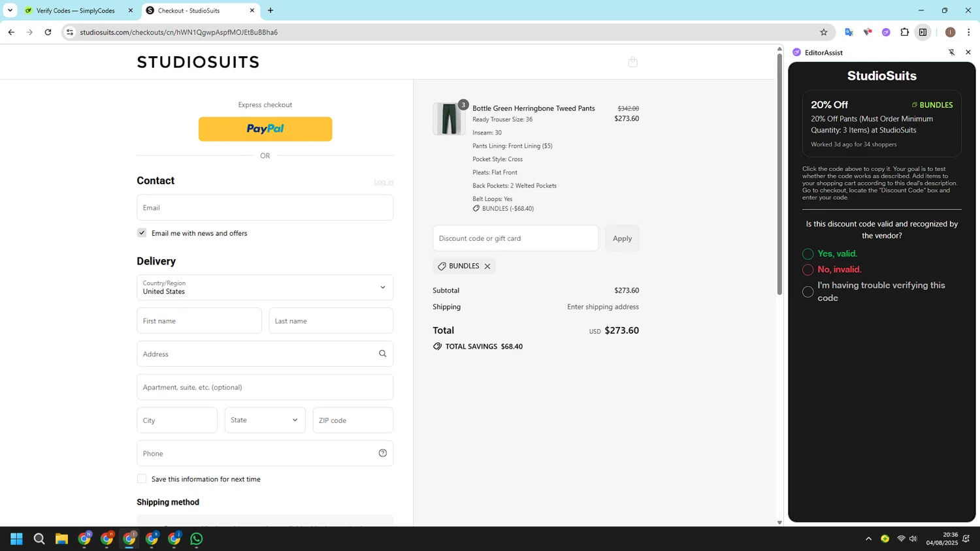The height and width of the screenshot is (551, 980).
Task: Click the browser address bar URL
Action: [x=178, y=32]
